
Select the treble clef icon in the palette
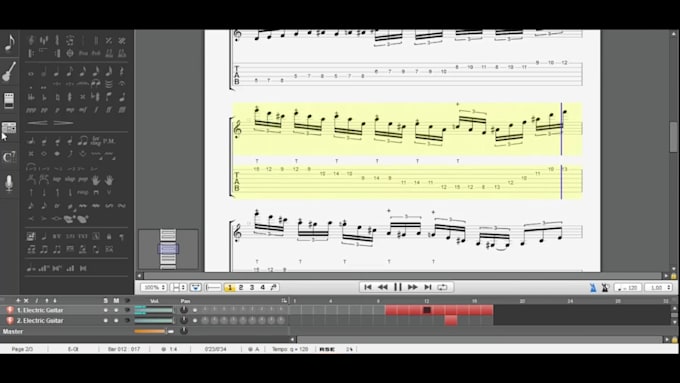click(31, 40)
